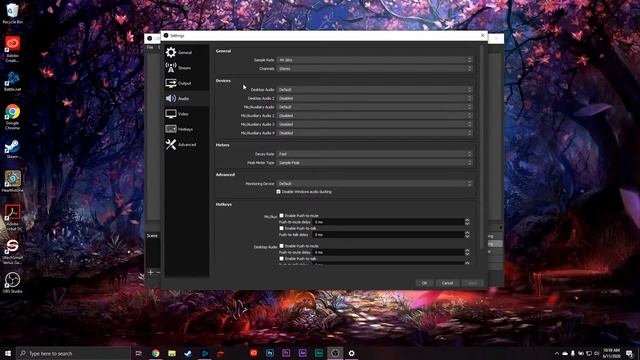This screenshot has width=640, height=360.
Task: Enable Push-to-mute for Desktop Audio
Action: click(282, 246)
